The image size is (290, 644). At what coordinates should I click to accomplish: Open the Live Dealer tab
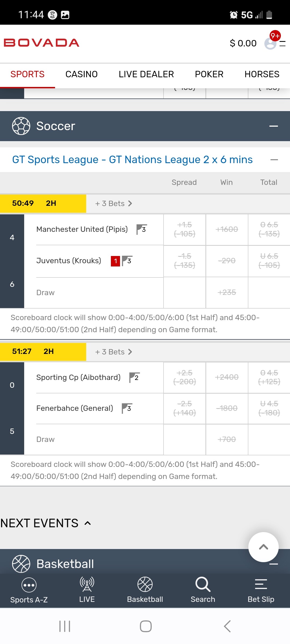tap(146, 74)
